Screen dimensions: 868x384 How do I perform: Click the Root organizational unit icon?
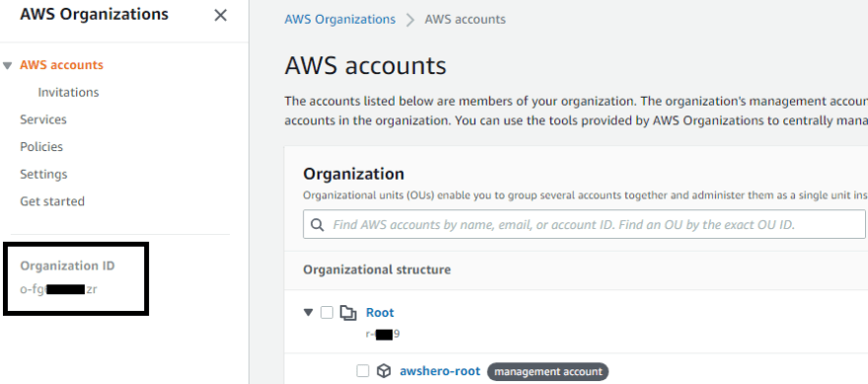tap(348, 313)
